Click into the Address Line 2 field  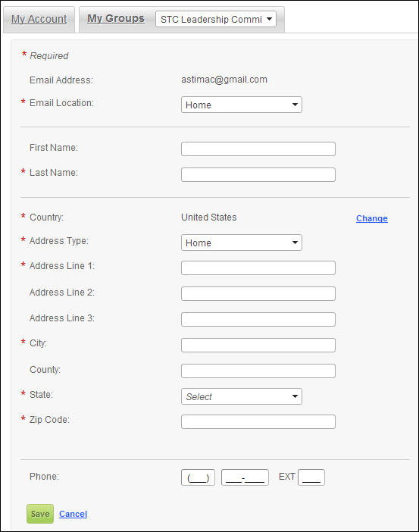(x=258, y=293)
